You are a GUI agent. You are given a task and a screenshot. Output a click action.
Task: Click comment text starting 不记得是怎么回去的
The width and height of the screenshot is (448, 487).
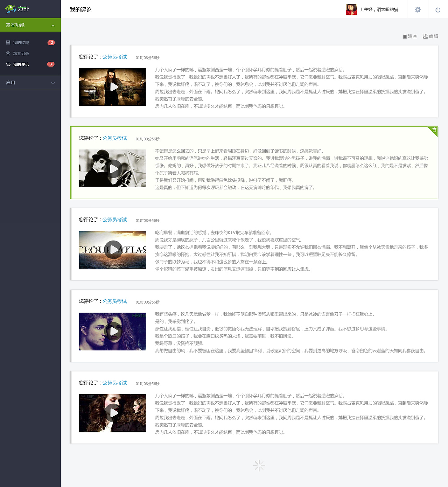(292, 169)
